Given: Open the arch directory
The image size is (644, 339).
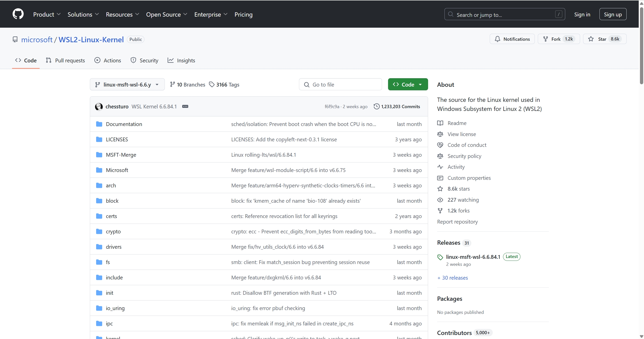Looking at the screenshot, I should click(111, 185).
